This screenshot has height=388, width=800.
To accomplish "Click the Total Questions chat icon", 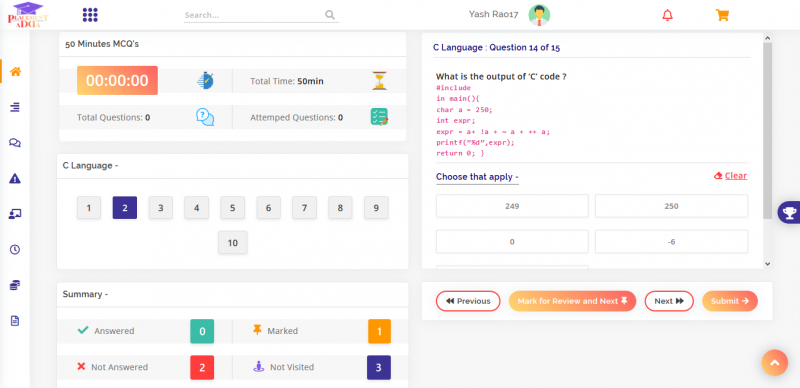I will click(x=205, y=117).
